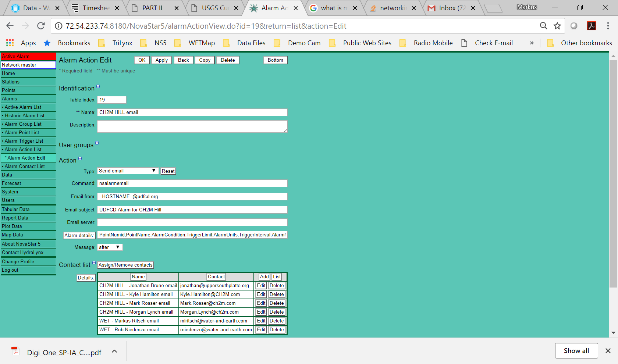Viewport: 618px width, 364px height.
Task: Expand the User groups section
Action: (97, 143)
